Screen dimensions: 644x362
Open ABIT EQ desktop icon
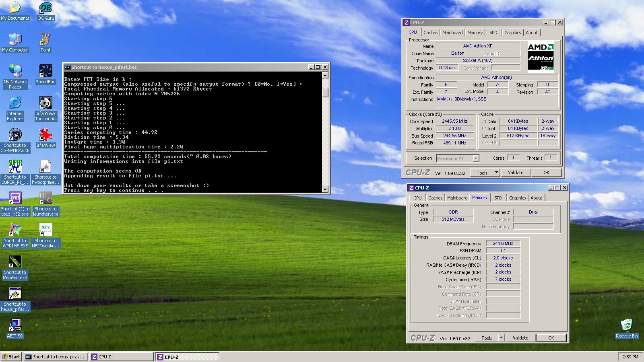(15, 329)
